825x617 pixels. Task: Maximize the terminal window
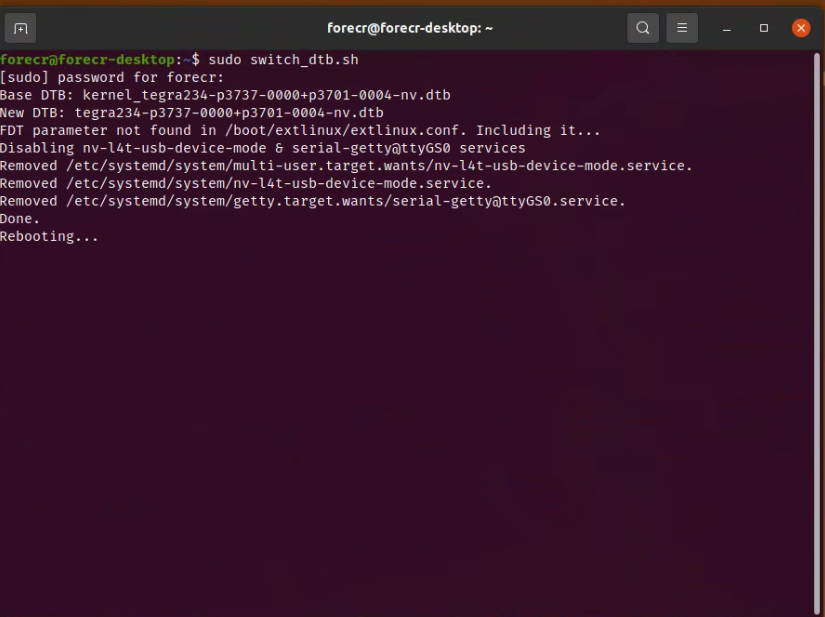pos(761,28)
